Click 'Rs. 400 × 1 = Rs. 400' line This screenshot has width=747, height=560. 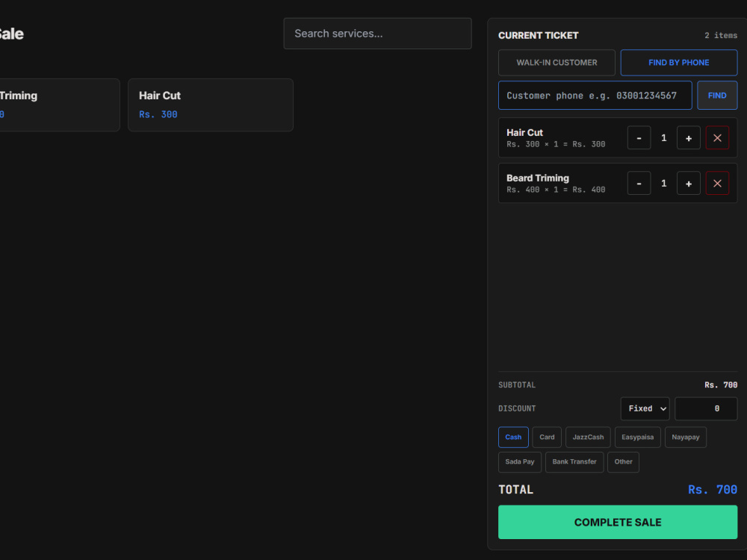(556, 190)
